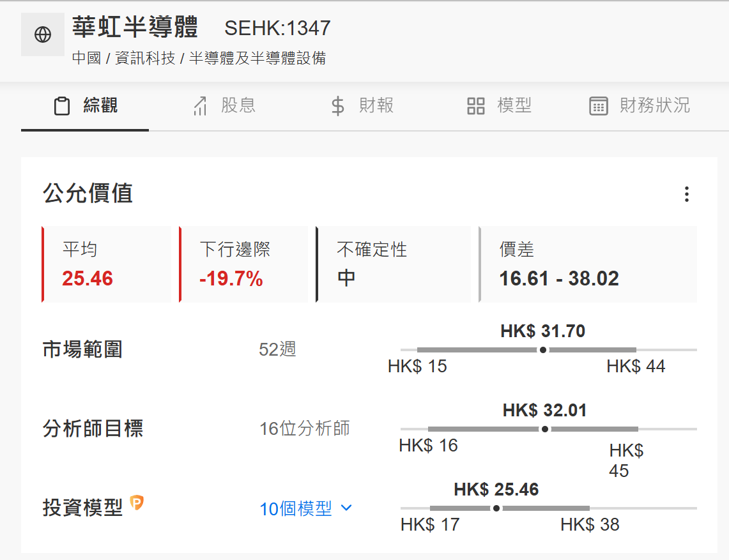Click the ticker SEHK:1347
The image size is (729, 560).
coord(277,28)
